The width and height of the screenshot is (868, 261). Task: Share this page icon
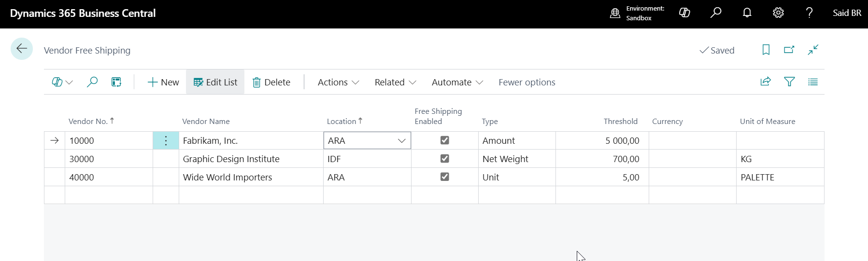tap(766, 82)
